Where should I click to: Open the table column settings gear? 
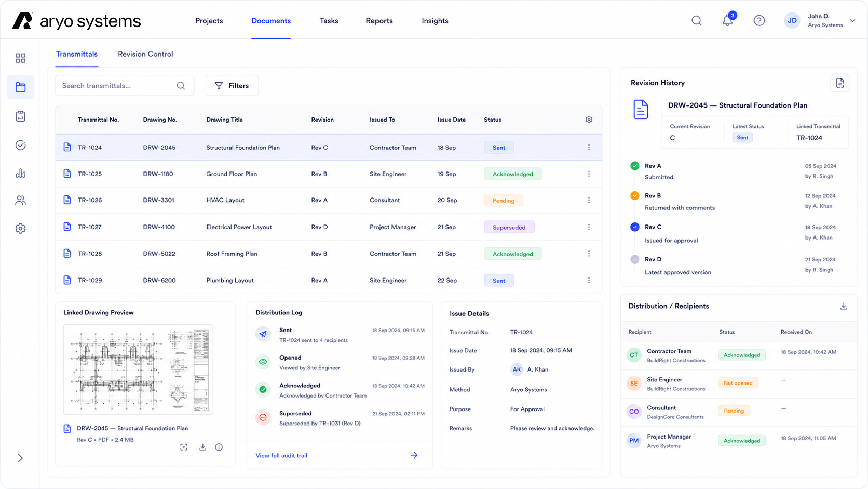click(589, 120)
